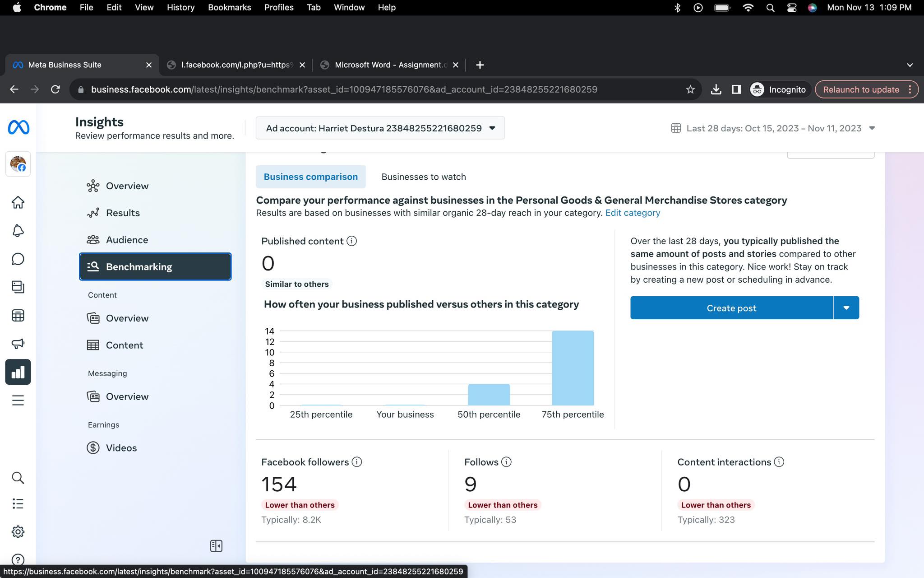This screenshot has height=578, width=924.
Task: Open Content posts icon in rail
Action: [x=18, y=287]
